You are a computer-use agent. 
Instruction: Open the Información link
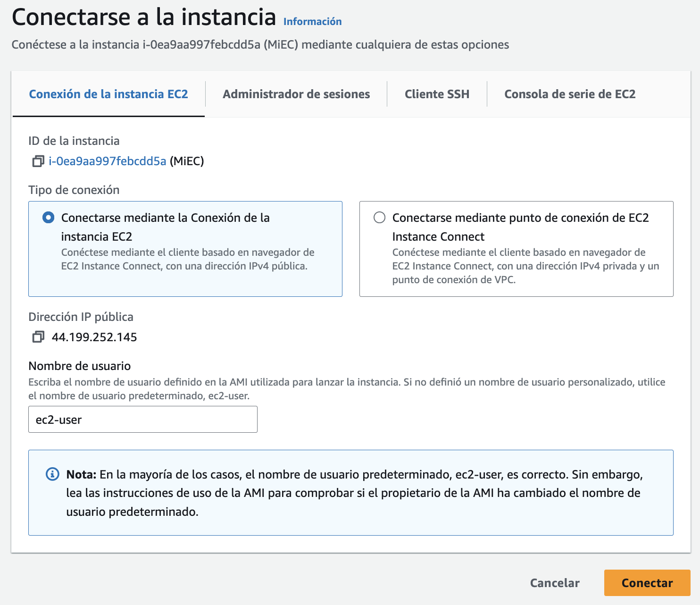(312, 22)
